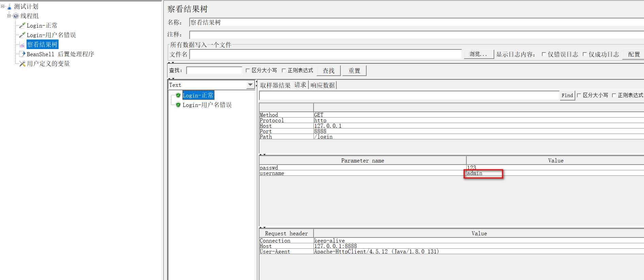644x280 pixels.
Task: Check 区分大小写 next to the Find button
Action: [x=579, y=95]
